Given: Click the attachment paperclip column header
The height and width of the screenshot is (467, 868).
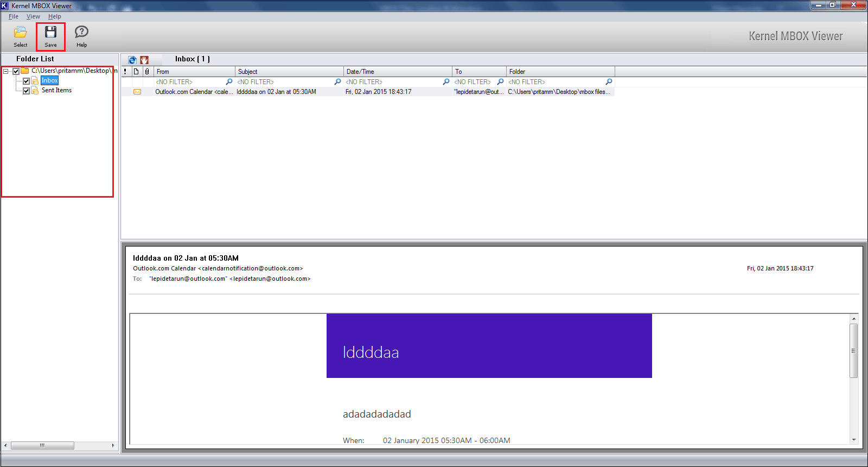Looking at the screenshot, I should 147,71.
